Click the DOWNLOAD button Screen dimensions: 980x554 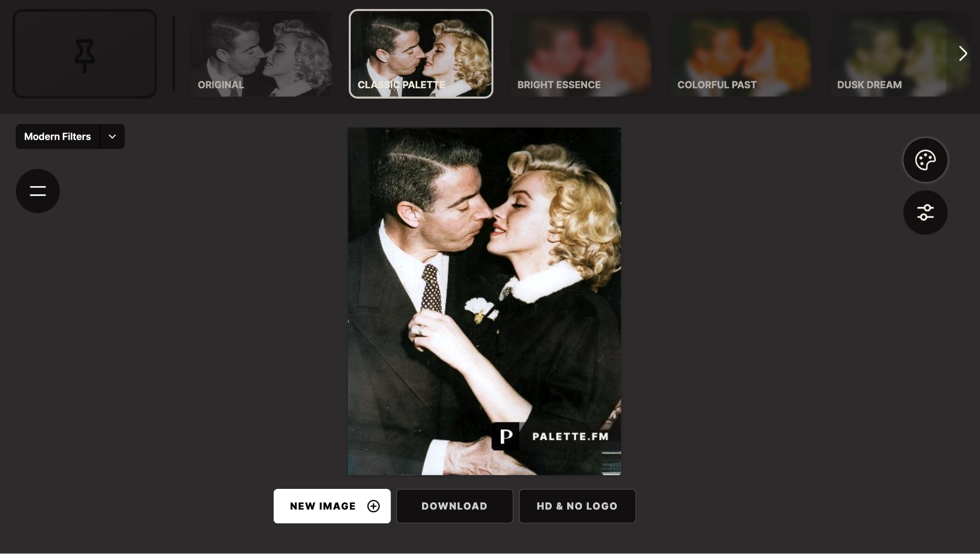click(x=454, y=506)
